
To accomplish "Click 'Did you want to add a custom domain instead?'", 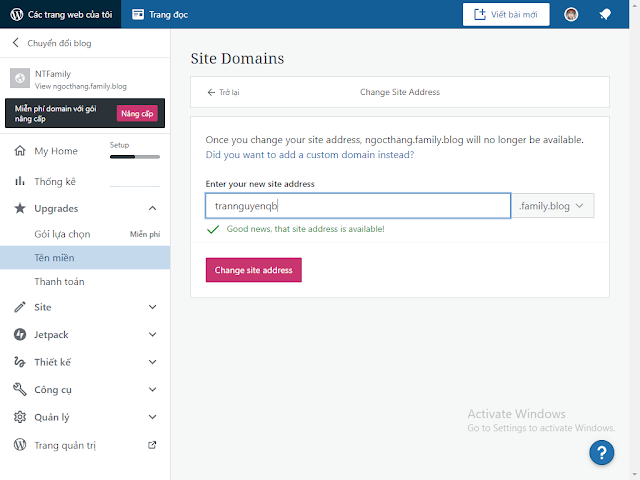I will tap(310, 155).
